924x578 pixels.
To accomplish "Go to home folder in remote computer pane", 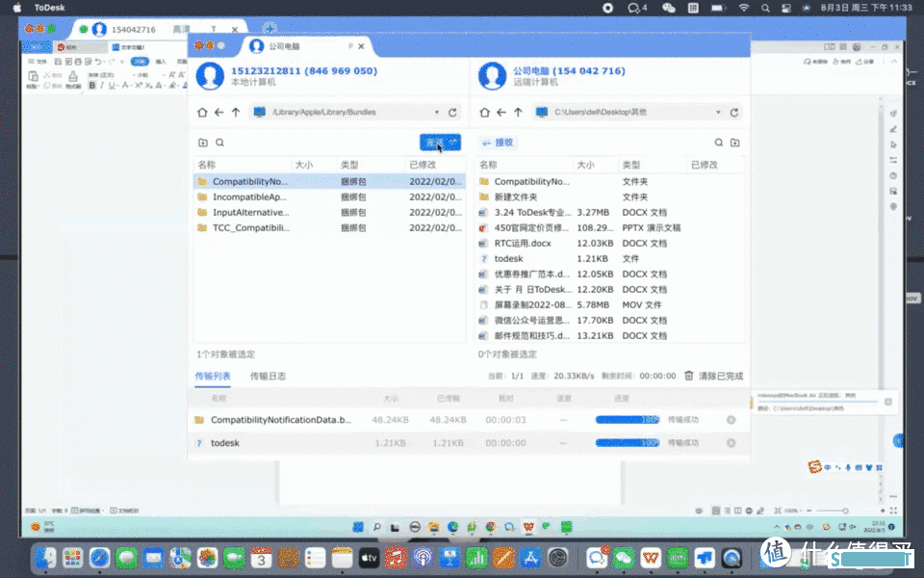I will click(484, 112).
